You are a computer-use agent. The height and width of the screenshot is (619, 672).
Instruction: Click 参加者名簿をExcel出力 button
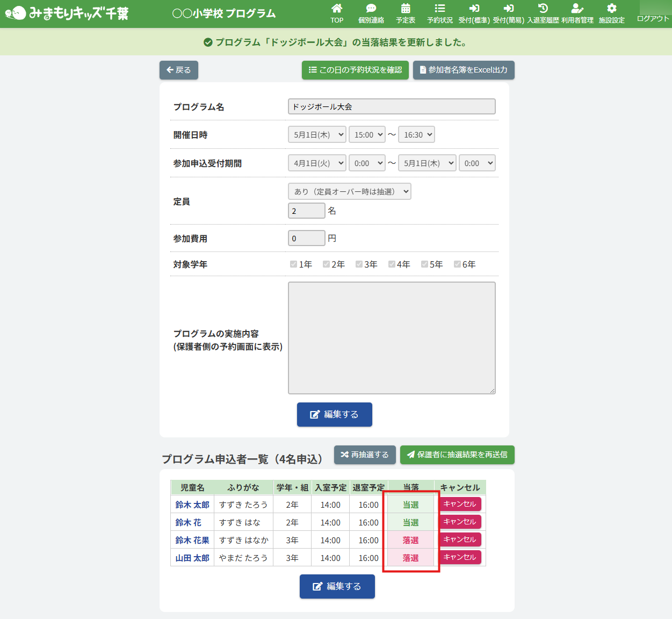pyautogui.click(x=464, y=70)
